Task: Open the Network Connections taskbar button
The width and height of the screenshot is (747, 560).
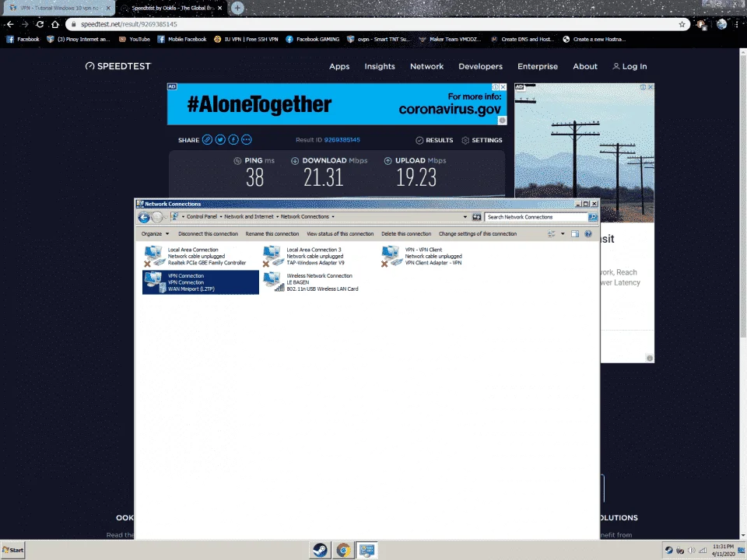Action: coord(366,550)
